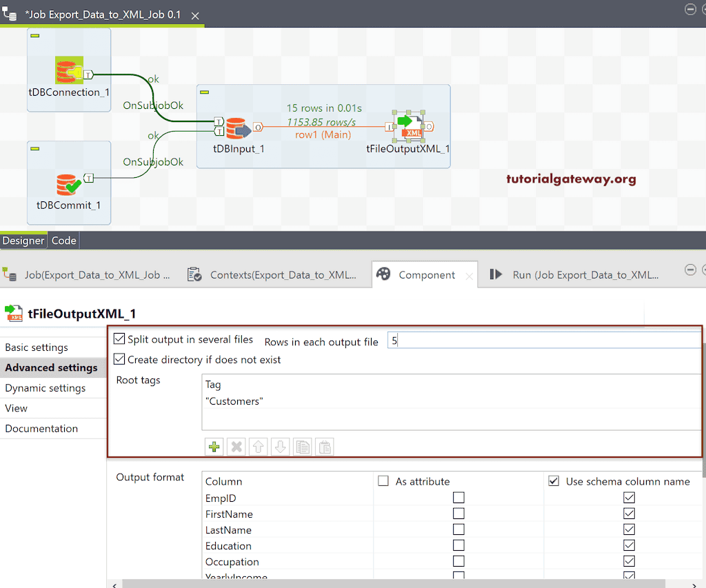Uncheck Create directory if does not exist
Viewport: 706px width, 588px height.
click(119, 359)
